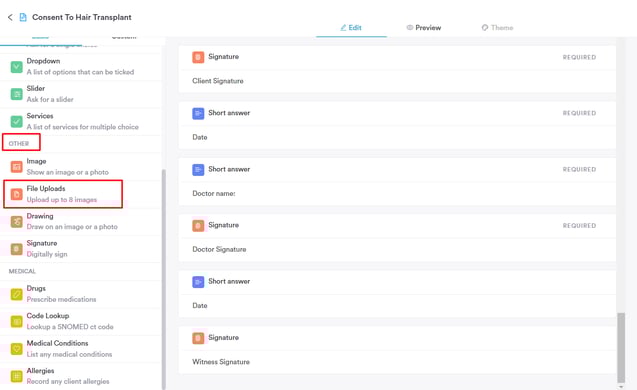Image resolution: width=637 pixels, height=390 pixels.
Task: Select the Signature field icon in sidebar
Action: [17, 249]
